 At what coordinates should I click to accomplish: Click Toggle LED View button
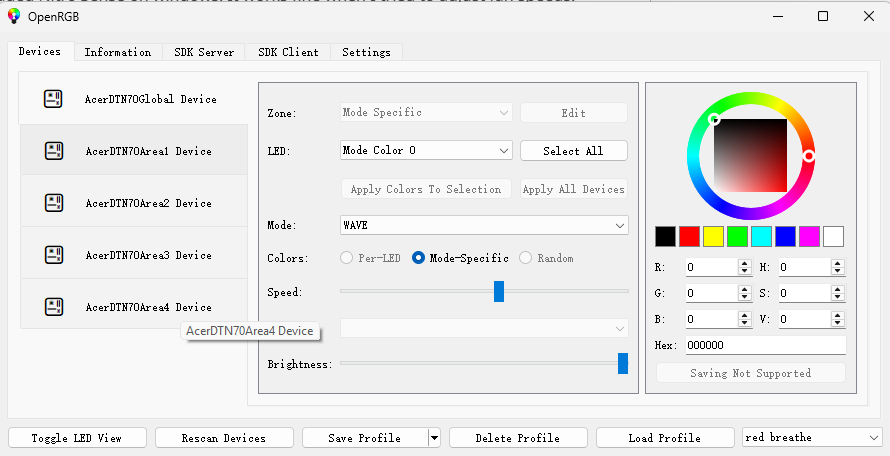(x=77, y=438)
